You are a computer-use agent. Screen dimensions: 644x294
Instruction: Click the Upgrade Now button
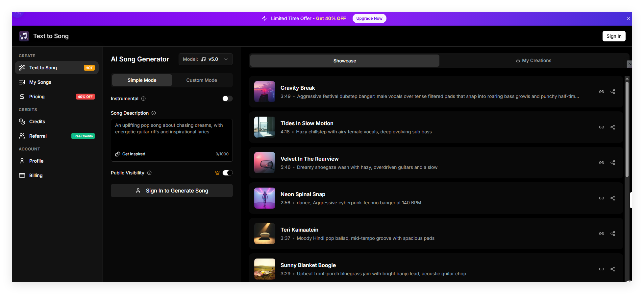(369, 18)
